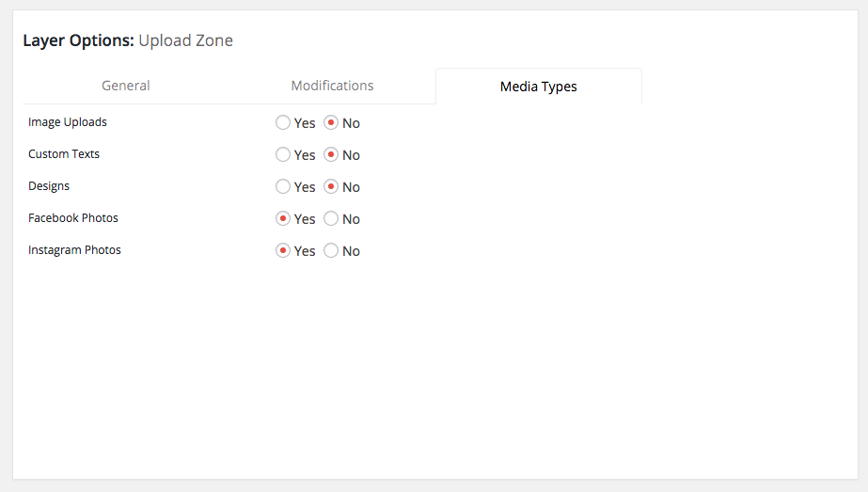Choose No for Custom Texts
This screenshot has height=492, width=868.
(x=331, y=155)
